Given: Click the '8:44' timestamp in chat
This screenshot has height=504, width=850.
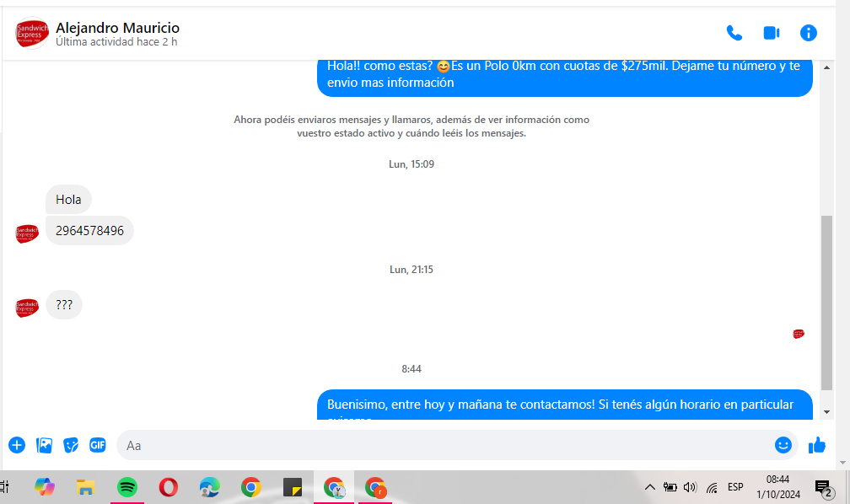Looking at the screenshot, I should 412,369.
